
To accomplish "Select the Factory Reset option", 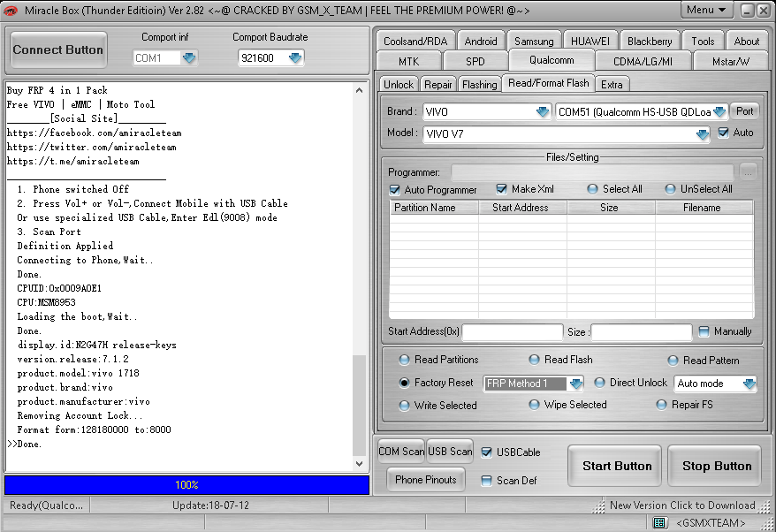I will pos(404,383).
